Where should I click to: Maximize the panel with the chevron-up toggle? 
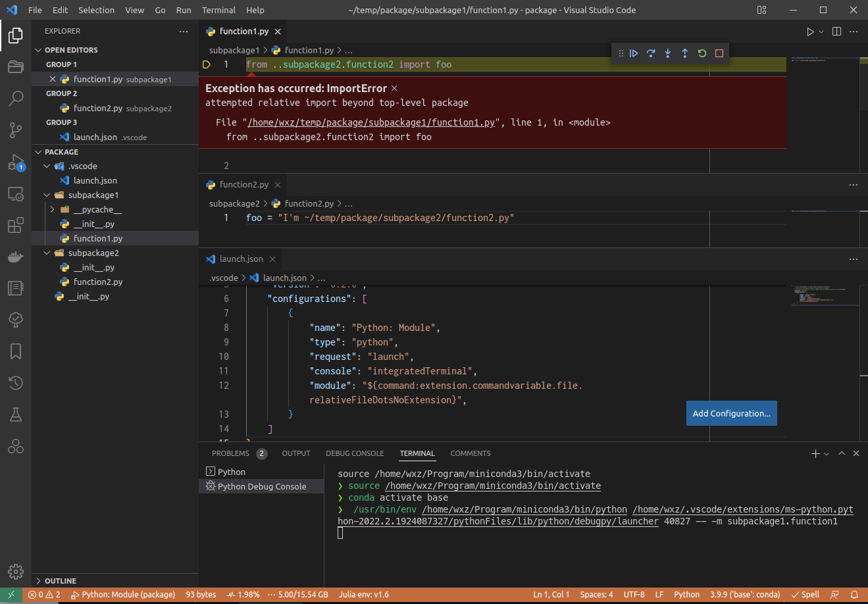pyautogui.click(x=841, y=453)
